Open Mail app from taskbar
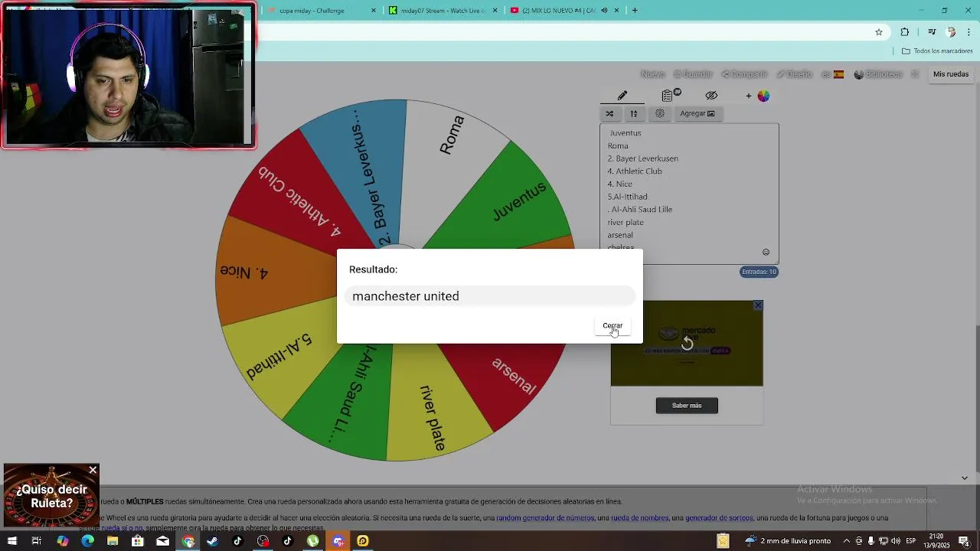The width and height of the screenshot is (980, 551). (x=163, y=541)
